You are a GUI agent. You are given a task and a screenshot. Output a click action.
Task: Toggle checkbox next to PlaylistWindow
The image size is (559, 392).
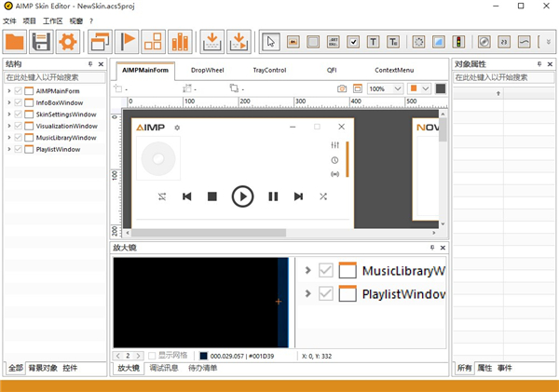pyautogui.click(x=20, y=149)
